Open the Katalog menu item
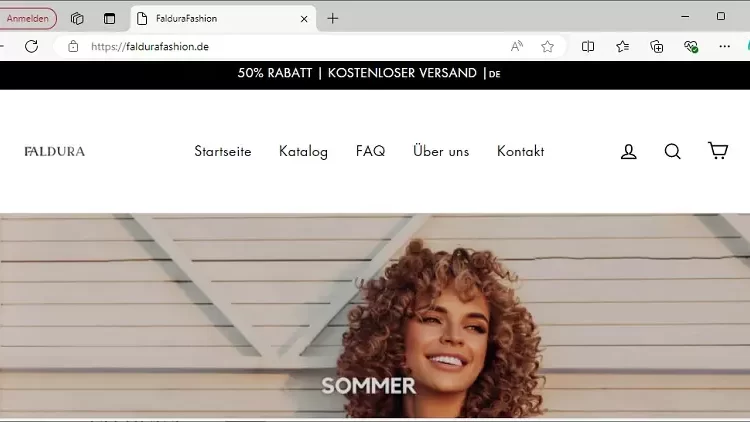This screenshot has height=422, width=750. pos(303,151)
